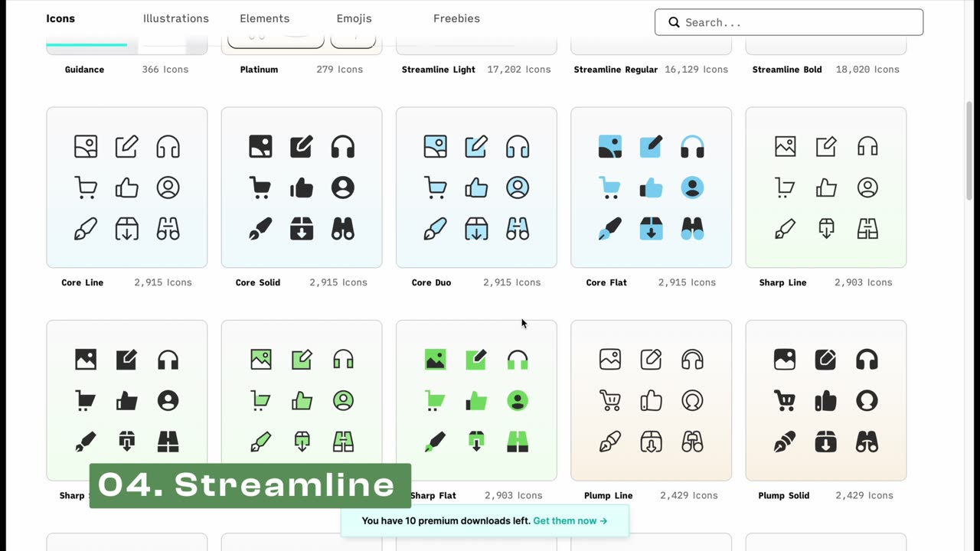
Task: Click the Streamline Regular set name
Action: point(616,70)
